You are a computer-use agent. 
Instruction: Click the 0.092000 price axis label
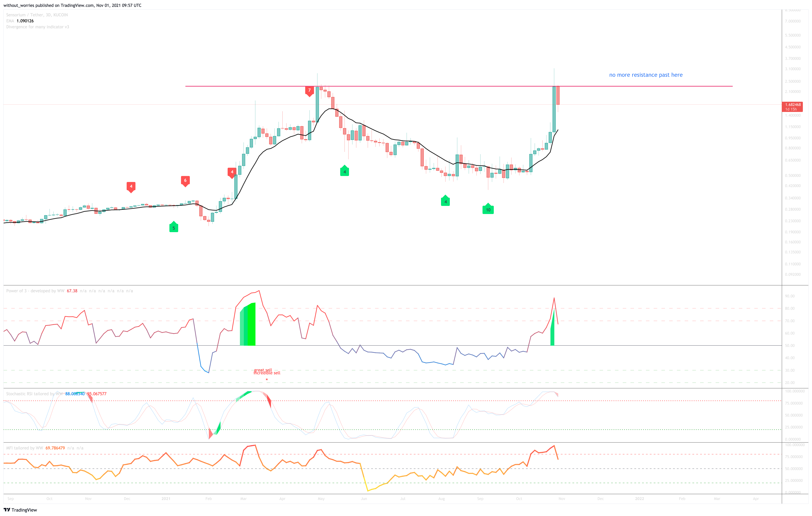[793, 275]
